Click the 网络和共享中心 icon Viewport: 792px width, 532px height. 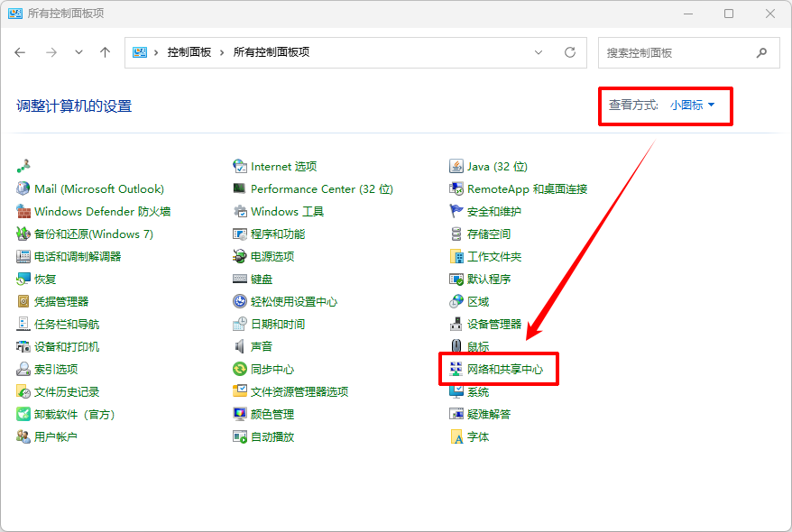click(456, 369)
